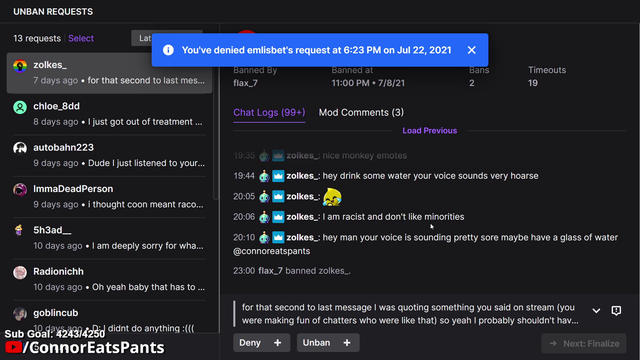Viewport: 640px width, 360px height.
Task: Click the crying emote in 20:05 message
Action: [x=332, y=197]
